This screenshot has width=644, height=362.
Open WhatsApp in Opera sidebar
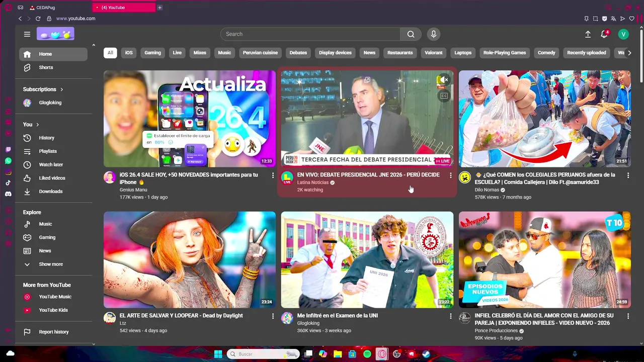[8, 161]
